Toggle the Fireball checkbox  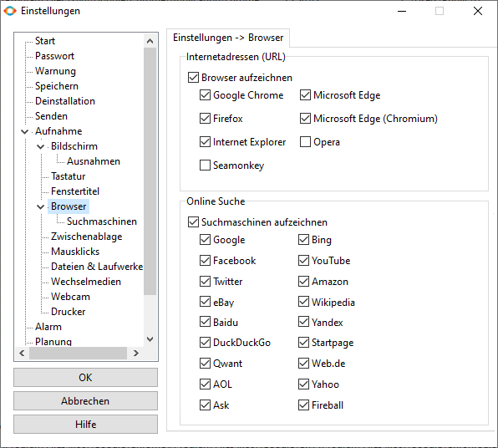pos(303,405)
